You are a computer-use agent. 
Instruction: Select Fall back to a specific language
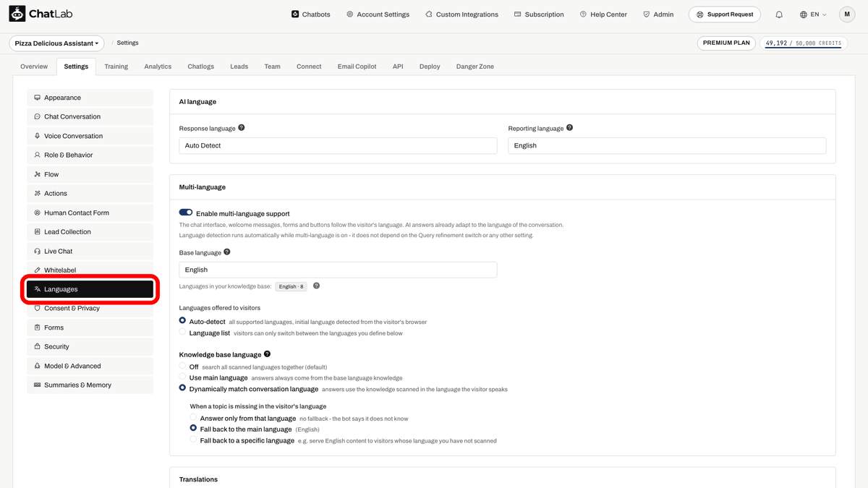(193, 440)
